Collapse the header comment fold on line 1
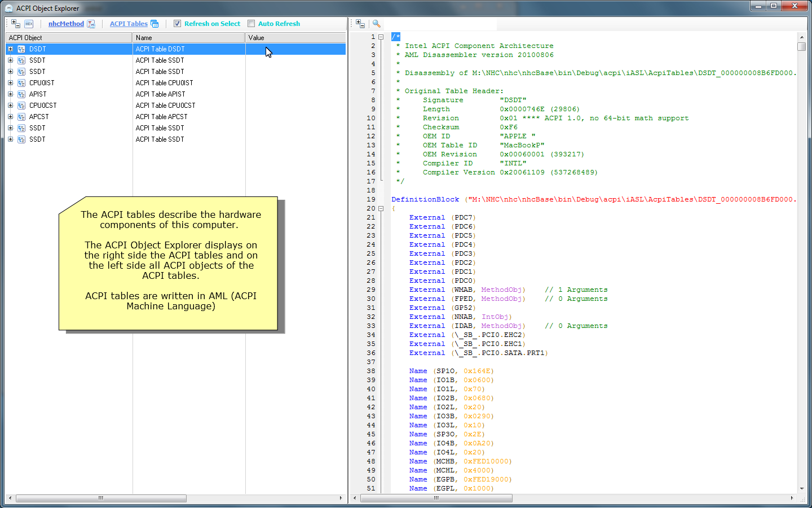 point(381,37)
